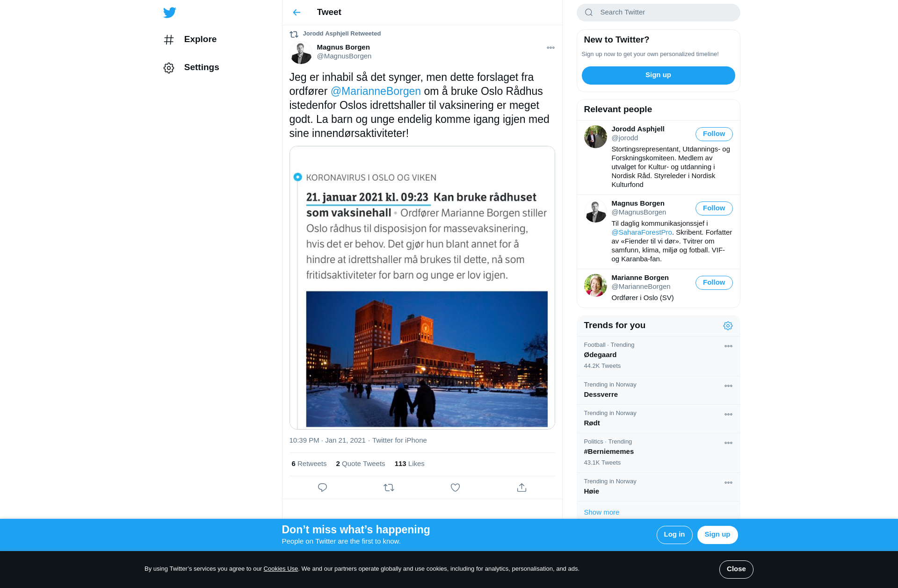
Task: Open the Explore hashtag icon
Action: [x=169, y=40]
